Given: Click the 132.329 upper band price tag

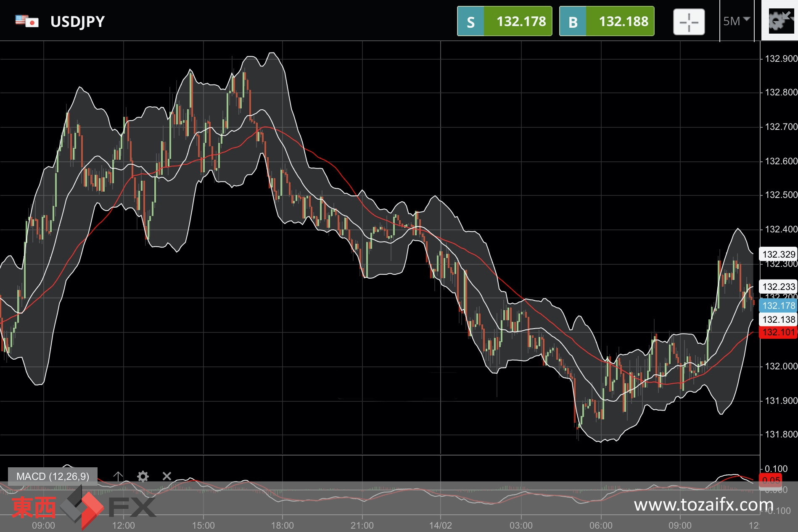Looking at the screenshot, I should point(778,254).
